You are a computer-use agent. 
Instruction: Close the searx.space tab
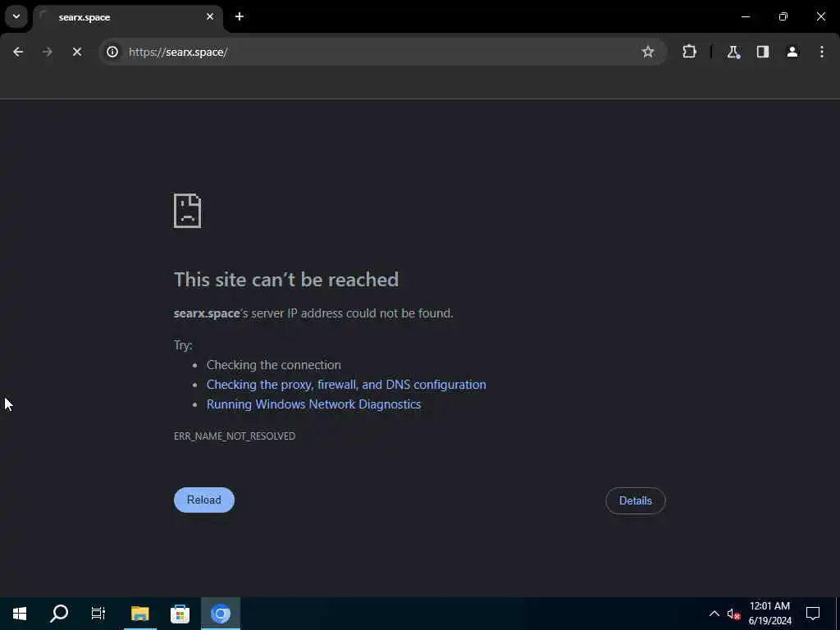210,16
